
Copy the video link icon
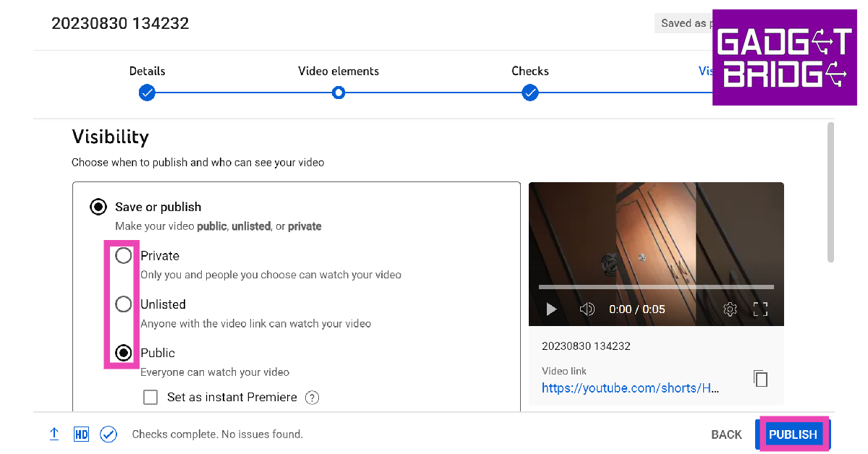click(x=759, y=379)
